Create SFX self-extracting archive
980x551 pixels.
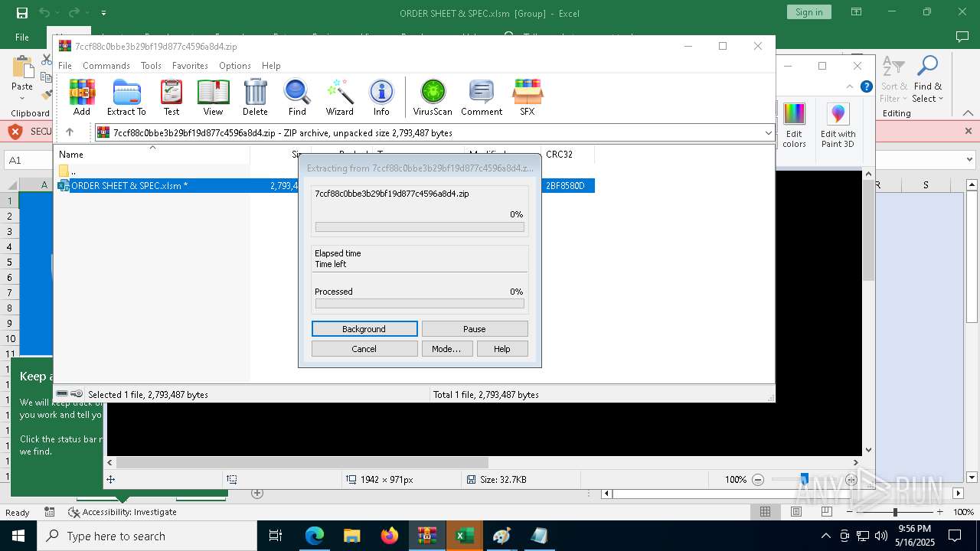(528, 97)
